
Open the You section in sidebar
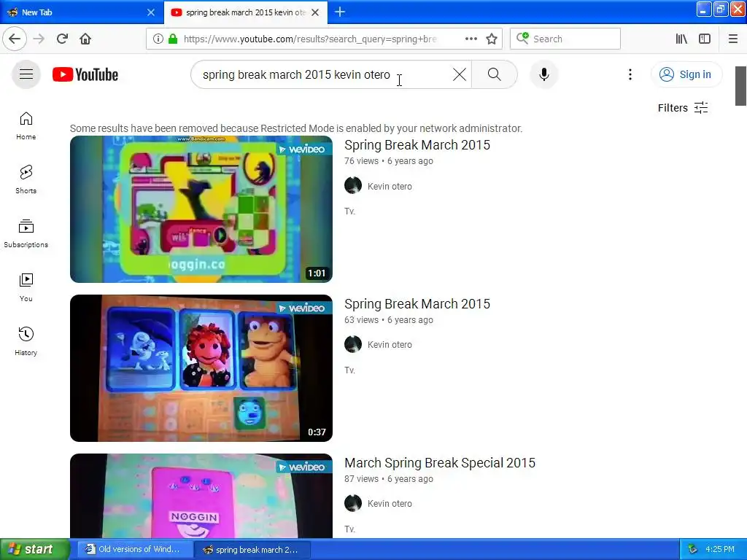point(26,287)
